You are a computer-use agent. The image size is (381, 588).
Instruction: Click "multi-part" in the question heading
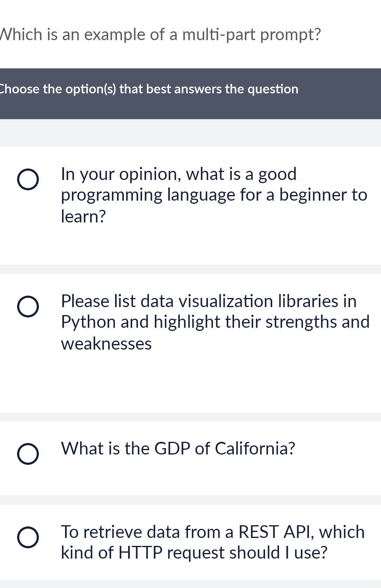tap(219, 35)
